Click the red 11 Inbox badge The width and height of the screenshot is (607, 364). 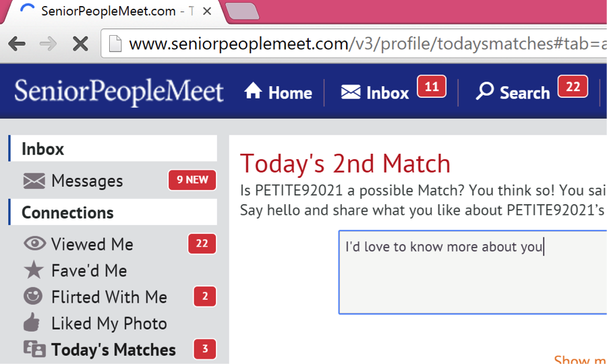(x=432, y=86)
